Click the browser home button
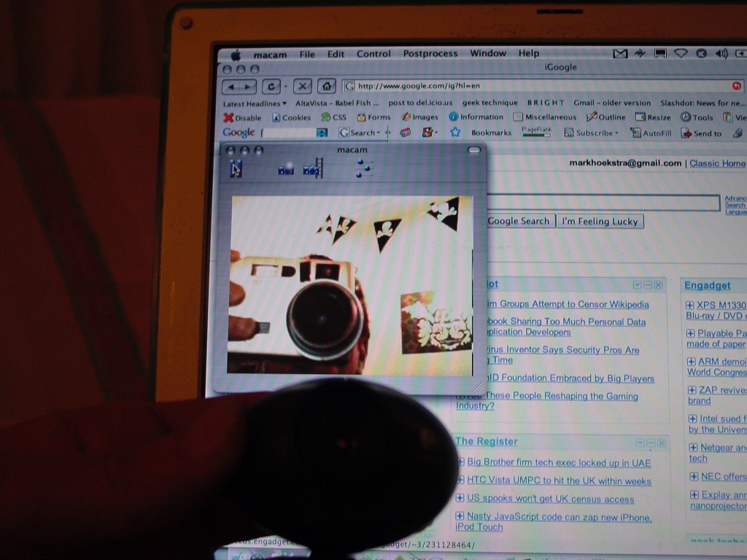 click(x=326, y=86)
